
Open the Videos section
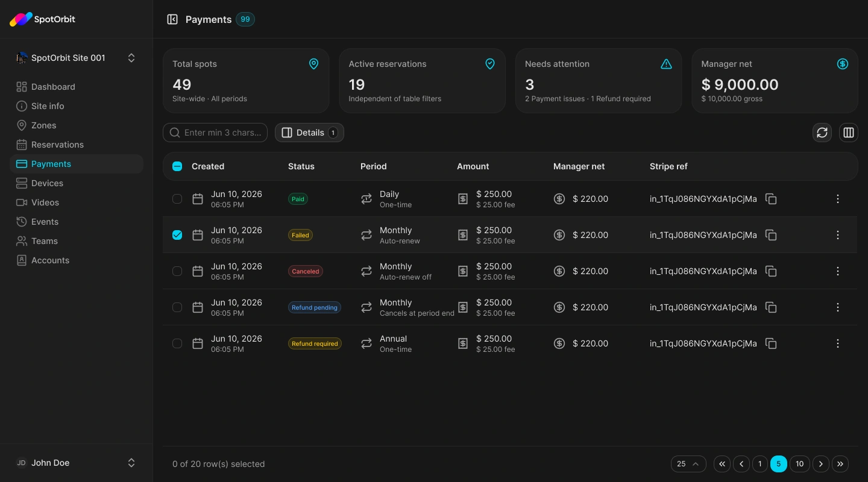pos(77,202)
